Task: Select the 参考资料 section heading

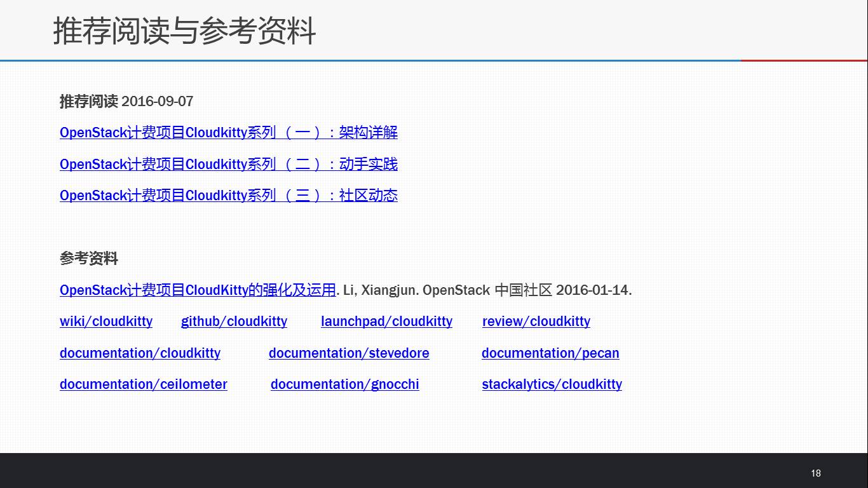Action: click(89, 259)
